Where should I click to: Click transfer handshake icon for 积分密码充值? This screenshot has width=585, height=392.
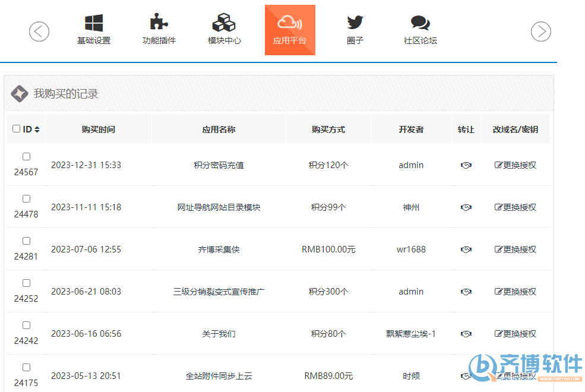point(466,166)
